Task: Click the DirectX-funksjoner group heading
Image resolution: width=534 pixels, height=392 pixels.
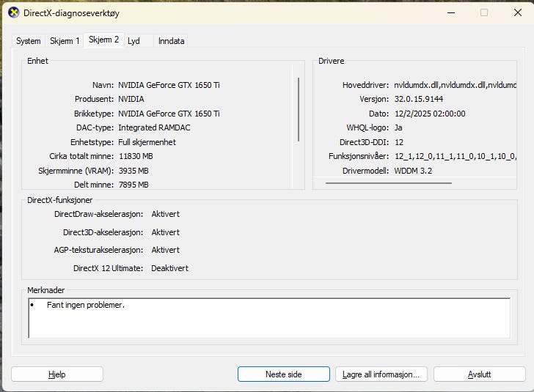Action: 59,200
